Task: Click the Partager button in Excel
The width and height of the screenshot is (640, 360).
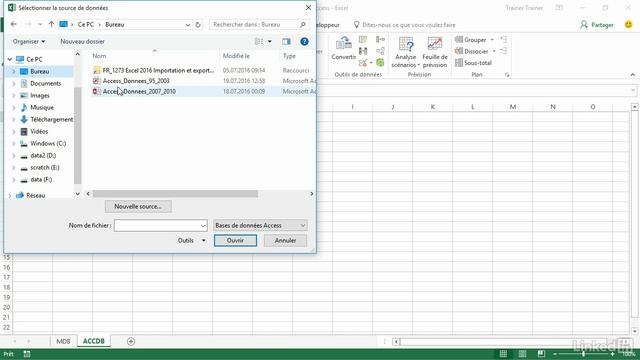Action: tap(597, 25)
